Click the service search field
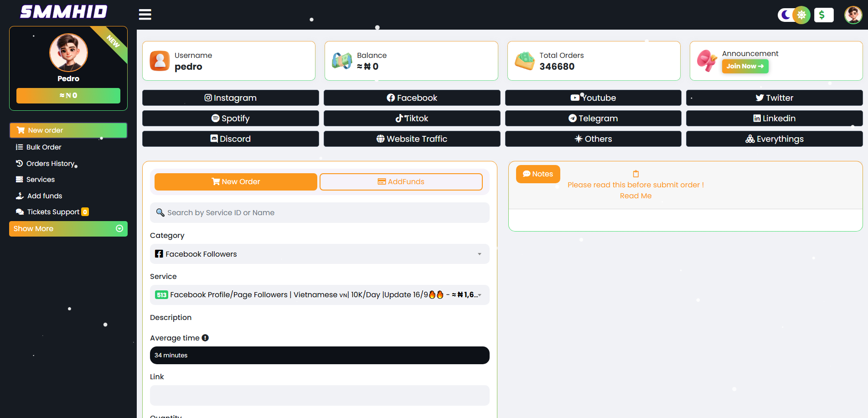Image resolution: width=868 pixels, height=418 pixels. point(320,212)
